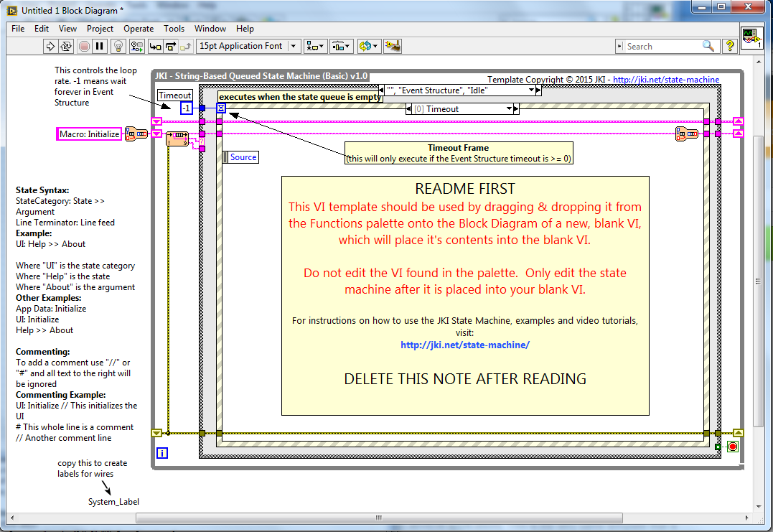The height and width of the screenshot is (532, 773).
Task: Go to previous event case arrow
Action: pyautogui.click(x=408, y=109)
